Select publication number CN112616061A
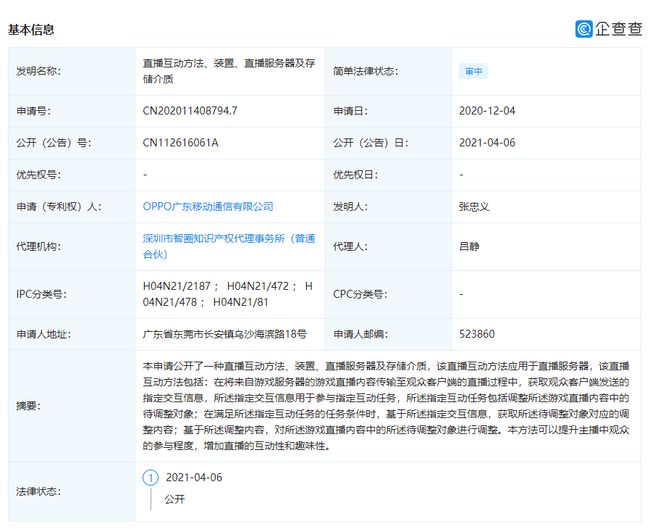 pyautogui.click(x=180, y=143)
